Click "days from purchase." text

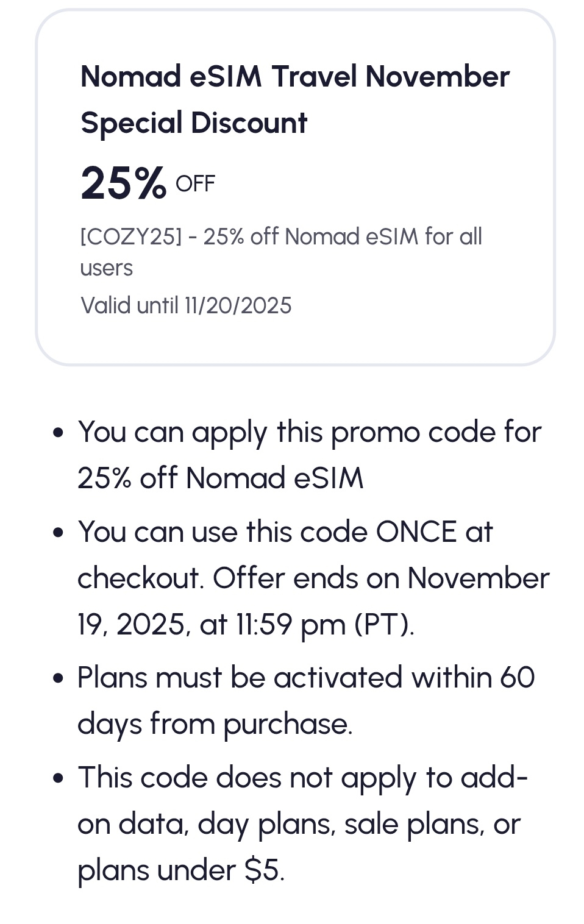(x=215, y=724)
